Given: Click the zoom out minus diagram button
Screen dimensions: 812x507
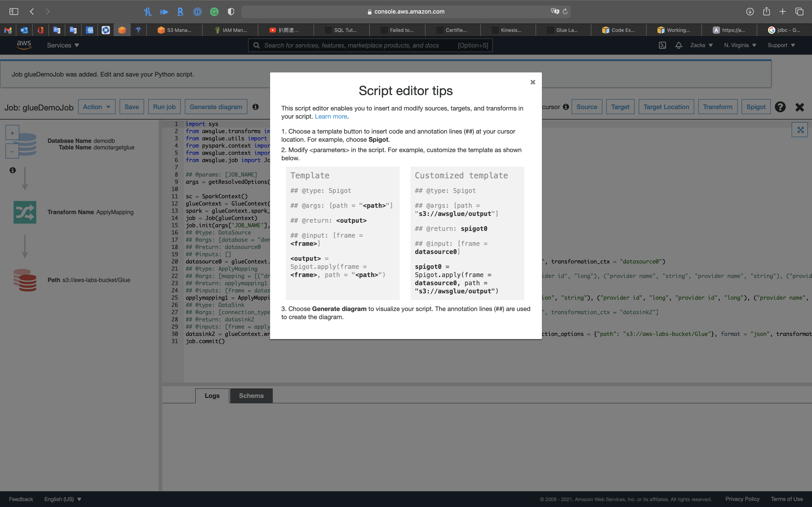Looking at the screenshot, I should [x=12, y=151].
